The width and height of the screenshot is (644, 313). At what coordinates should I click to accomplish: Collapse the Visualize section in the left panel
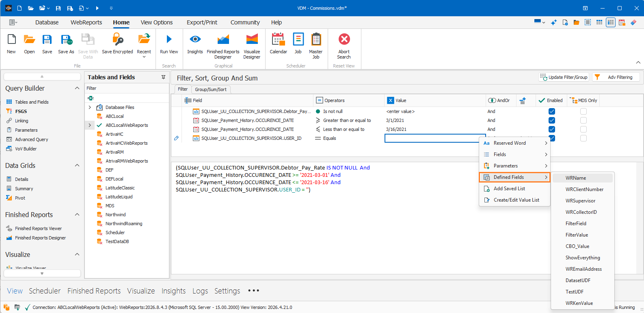pyautogui.click(x=77, y=254)
